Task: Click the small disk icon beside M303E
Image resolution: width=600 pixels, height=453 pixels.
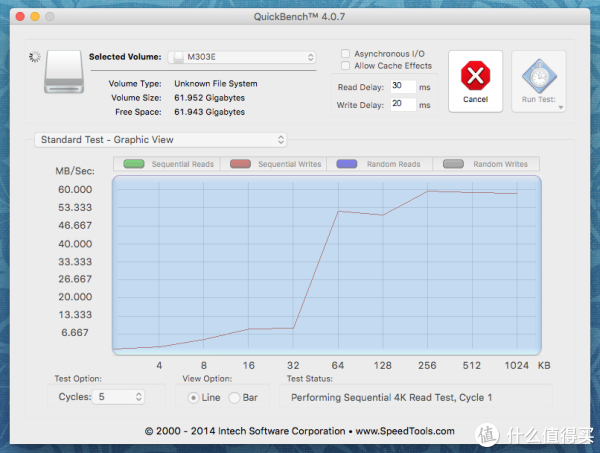Action: (178, 57)
